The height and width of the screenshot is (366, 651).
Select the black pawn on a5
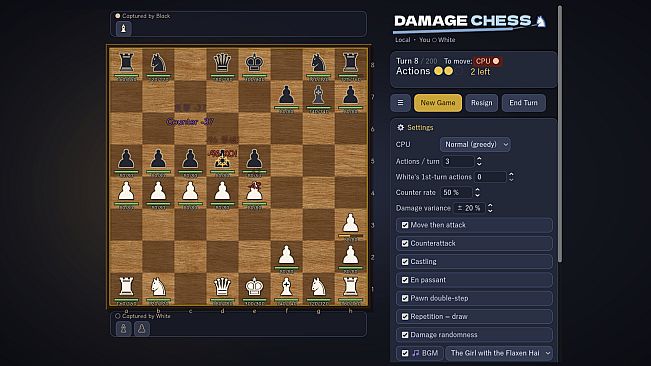pos(126,159)
